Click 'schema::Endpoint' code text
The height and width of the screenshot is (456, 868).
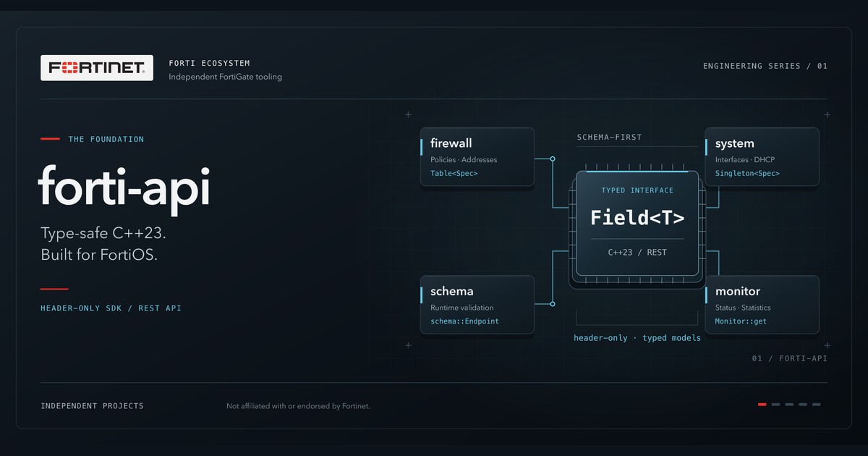coord(464,321)
